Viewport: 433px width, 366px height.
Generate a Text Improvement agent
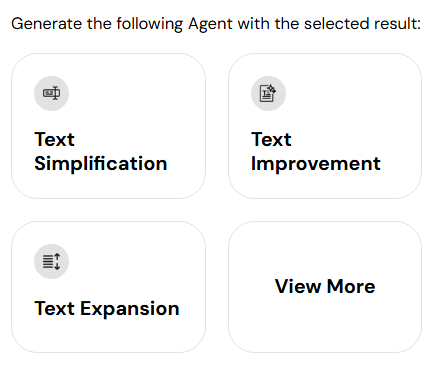click(x=325, y=126)
